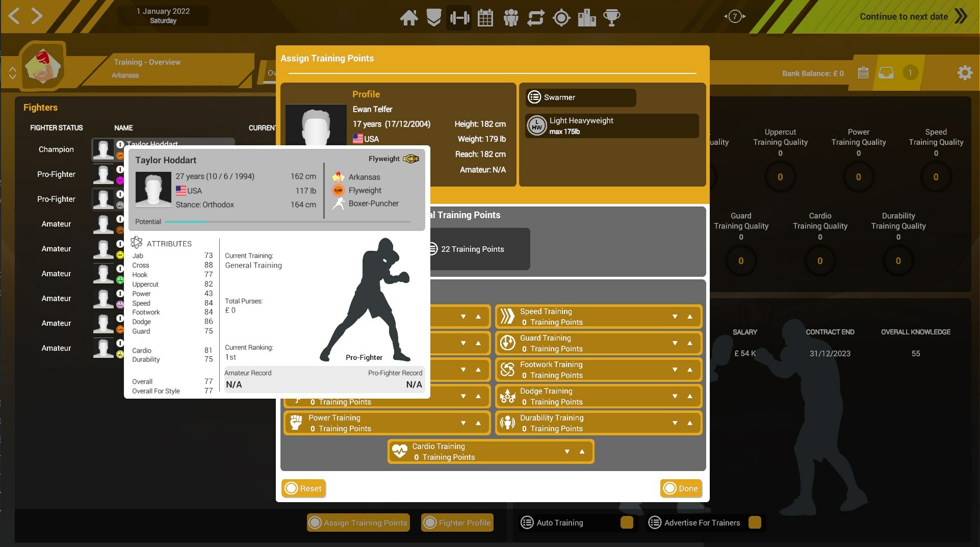Confirm with the Done button
Viewport: 980px width, 547px height.
coord(681,488)
